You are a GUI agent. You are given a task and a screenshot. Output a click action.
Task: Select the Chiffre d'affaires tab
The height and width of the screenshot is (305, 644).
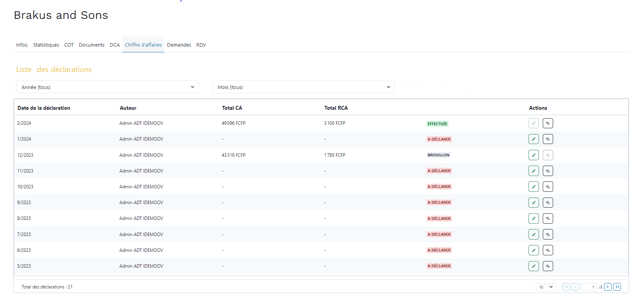143,45
